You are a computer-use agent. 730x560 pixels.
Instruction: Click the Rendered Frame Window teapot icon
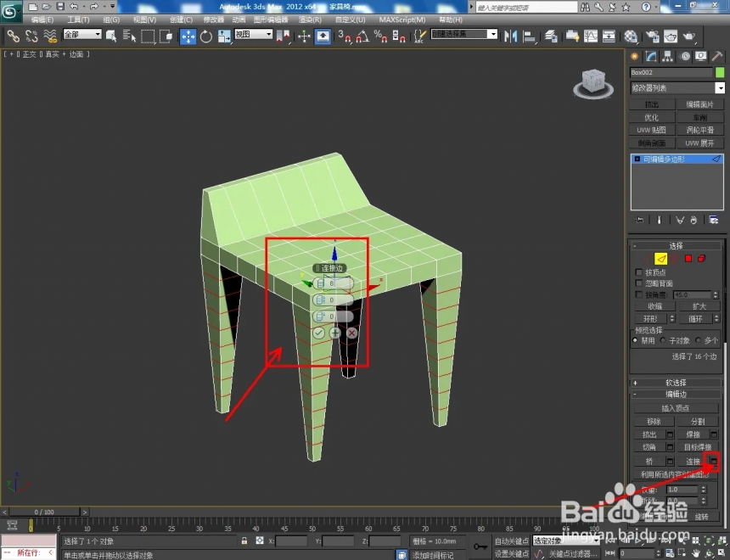click(x=671, y=36)
